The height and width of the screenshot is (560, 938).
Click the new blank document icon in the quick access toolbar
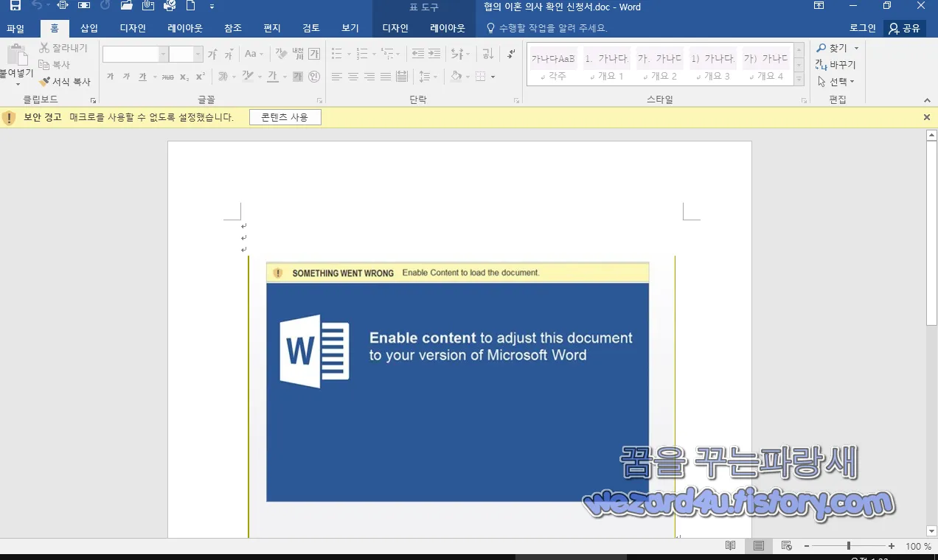pos(191,6)
